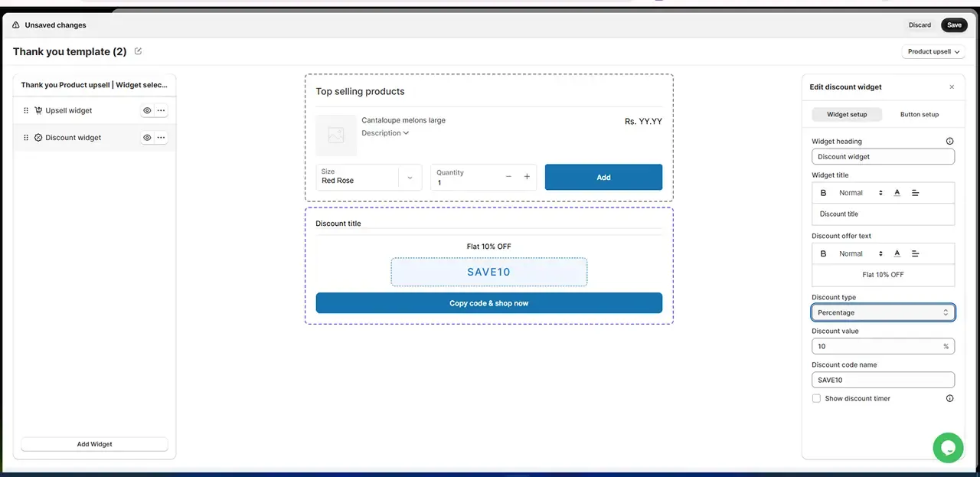Toggle Discount widget visibility eye
This screenshot has height=477, width=980.
click(x=147, y=138)
